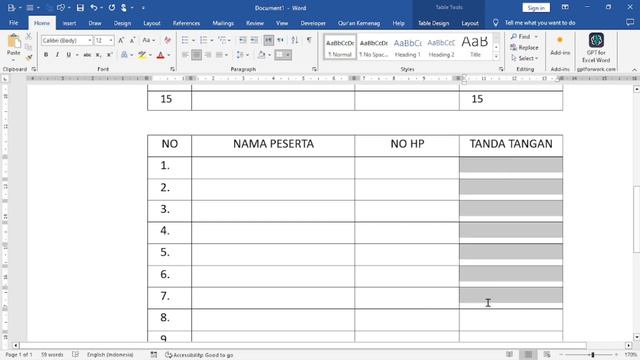Viewport: 640px width, 360px height.
Task: Apply the No Spacing style
Action: 373,47
